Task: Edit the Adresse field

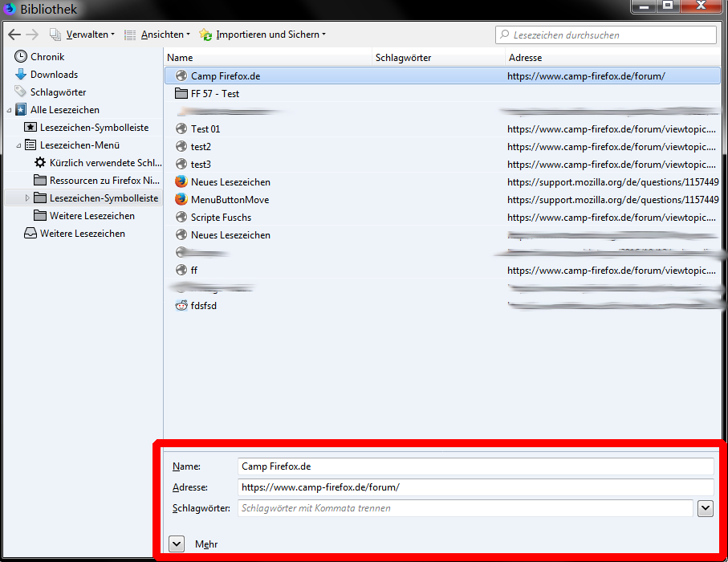Action: pyautogui.click(x=476, y=487)
